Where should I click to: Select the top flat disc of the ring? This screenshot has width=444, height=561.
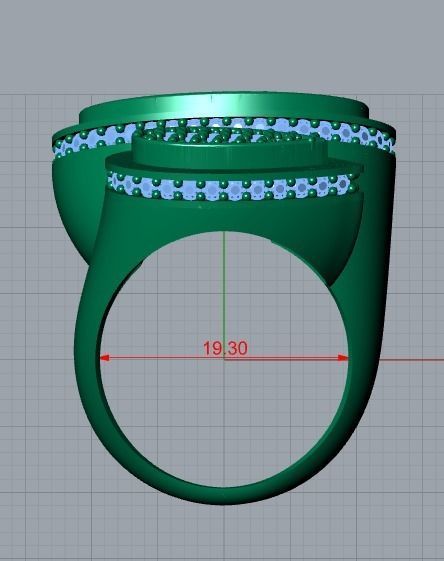point(224,106)
